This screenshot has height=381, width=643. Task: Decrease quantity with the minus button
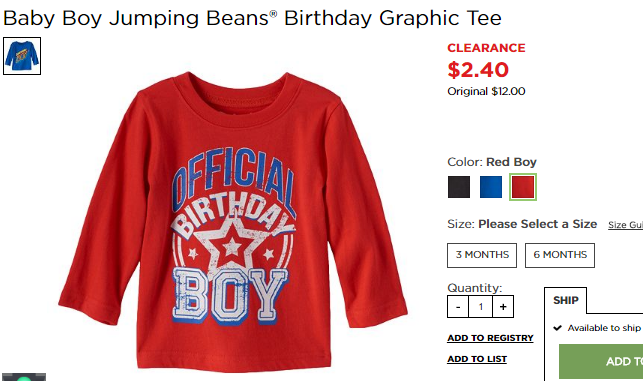coord(458,307)
